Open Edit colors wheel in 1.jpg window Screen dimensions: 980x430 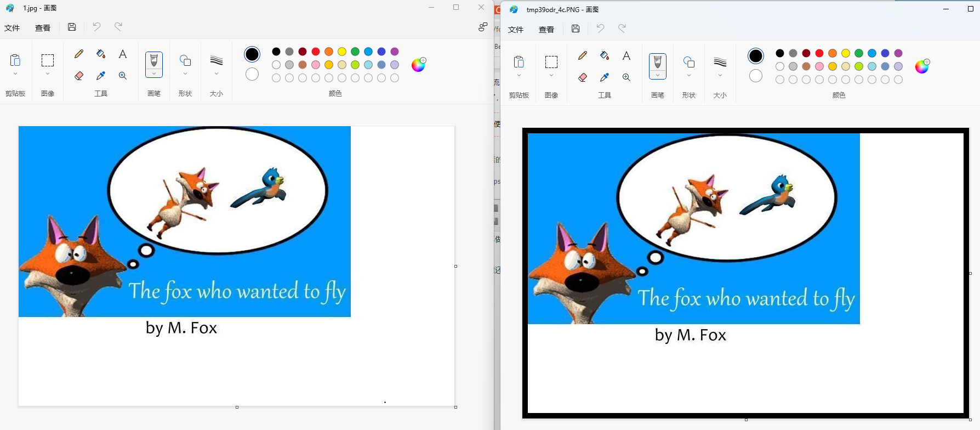pos(419,65)
